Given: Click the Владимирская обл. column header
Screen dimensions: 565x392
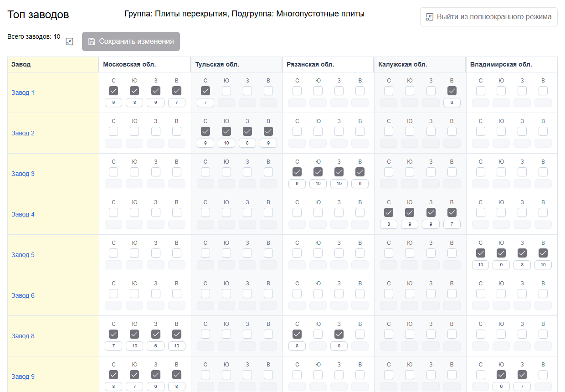Looking at the screenshot, I should click(512, 64).
